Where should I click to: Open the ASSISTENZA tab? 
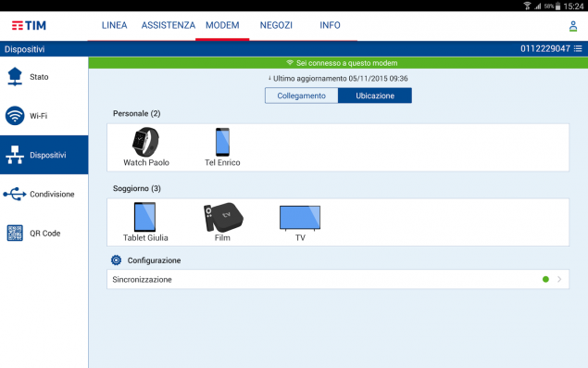click(169, 25)
